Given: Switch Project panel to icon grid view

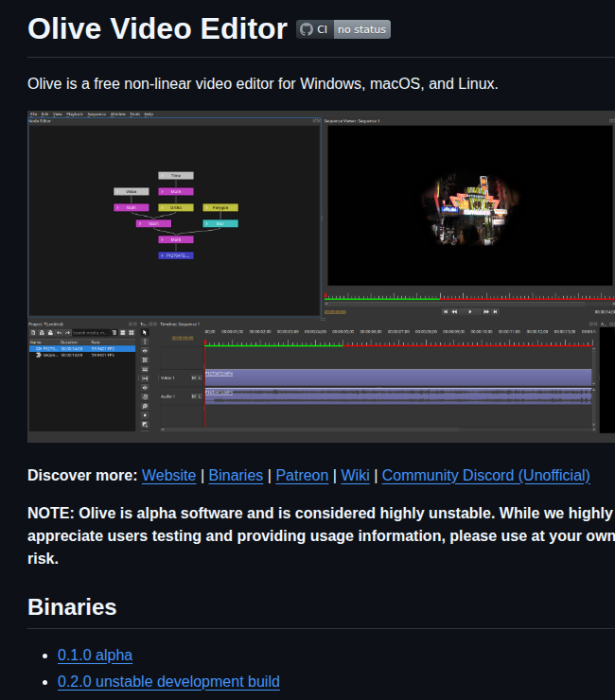Looking at the screenshot, I should [132, 333].
